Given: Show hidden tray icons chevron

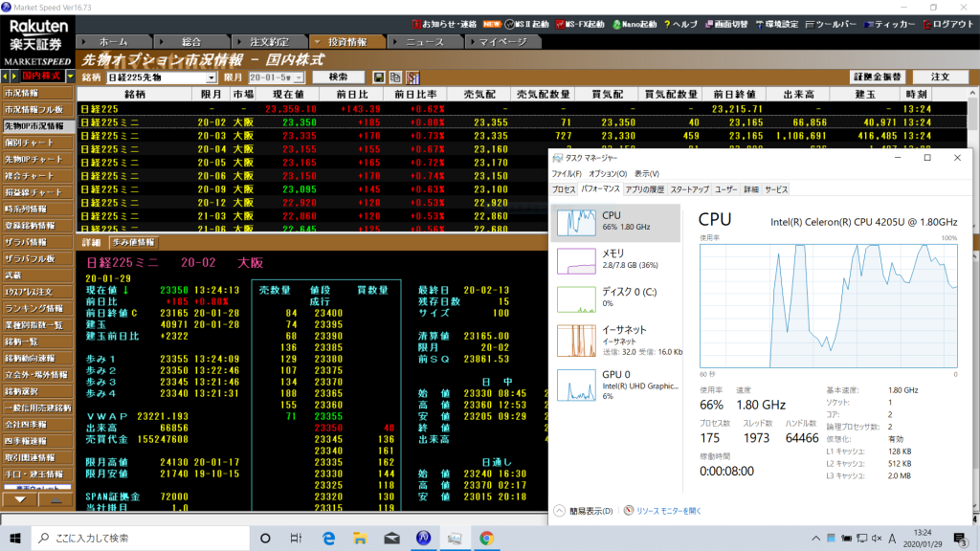Looking at the screenshot, I should click(x=815, y=538).
